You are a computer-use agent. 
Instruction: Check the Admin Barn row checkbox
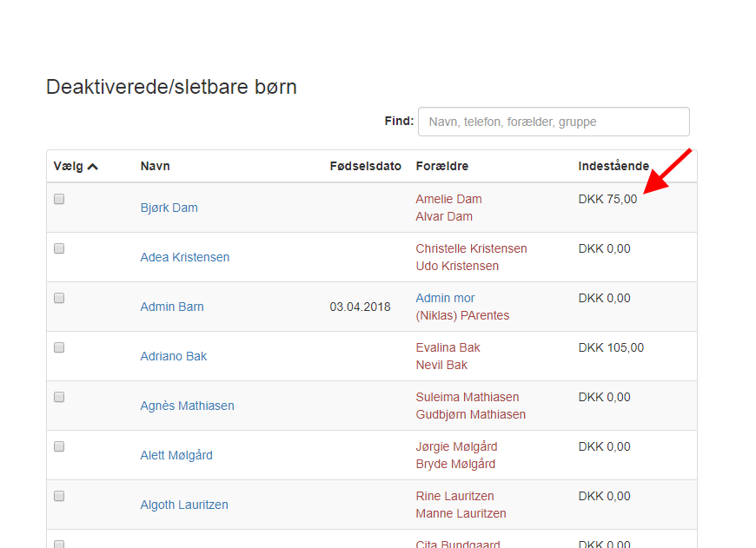tap(59, 298)
